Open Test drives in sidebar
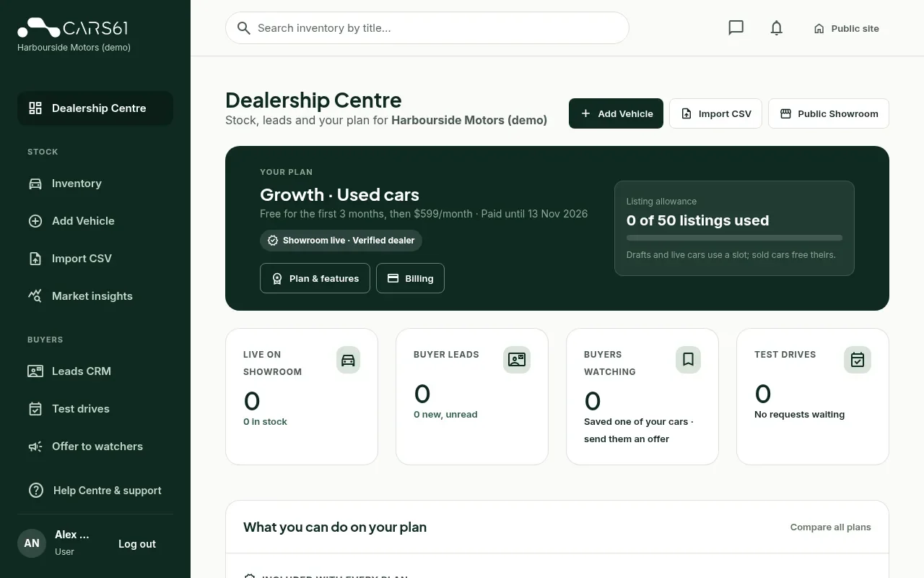This screenshot has height=578, width=924. click(95, 409)
